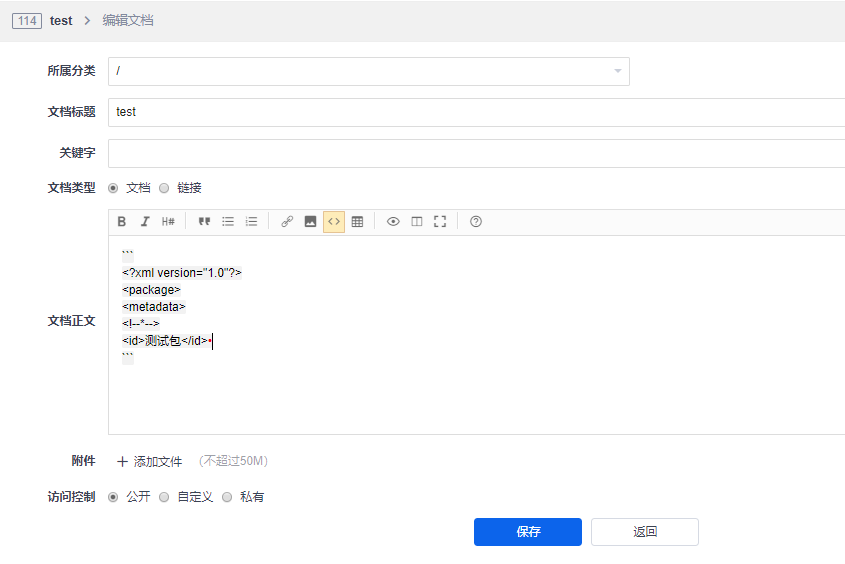Insert ordered numbered list

tap(251, 221)
